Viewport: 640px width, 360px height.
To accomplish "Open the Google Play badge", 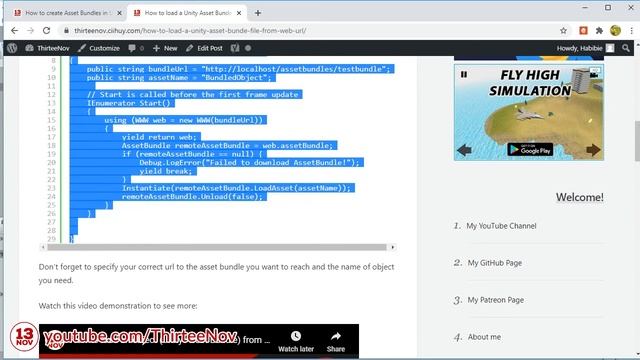I will tap(530, 149).
